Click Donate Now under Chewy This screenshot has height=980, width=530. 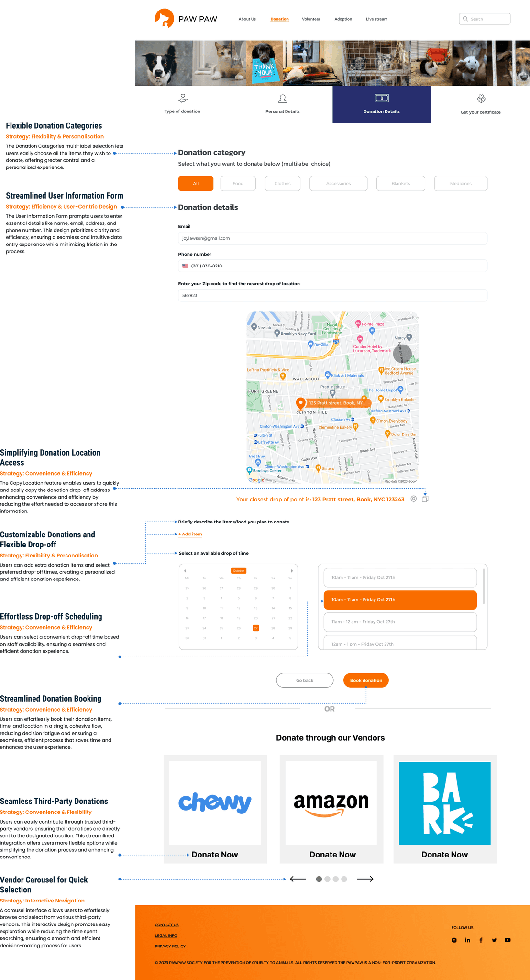215,855
